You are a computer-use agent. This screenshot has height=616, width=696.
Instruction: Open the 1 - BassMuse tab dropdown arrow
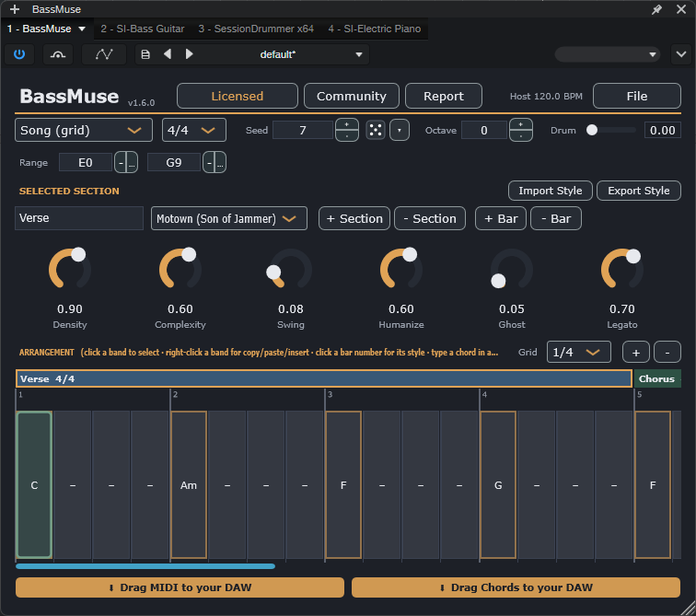point(82,29)
